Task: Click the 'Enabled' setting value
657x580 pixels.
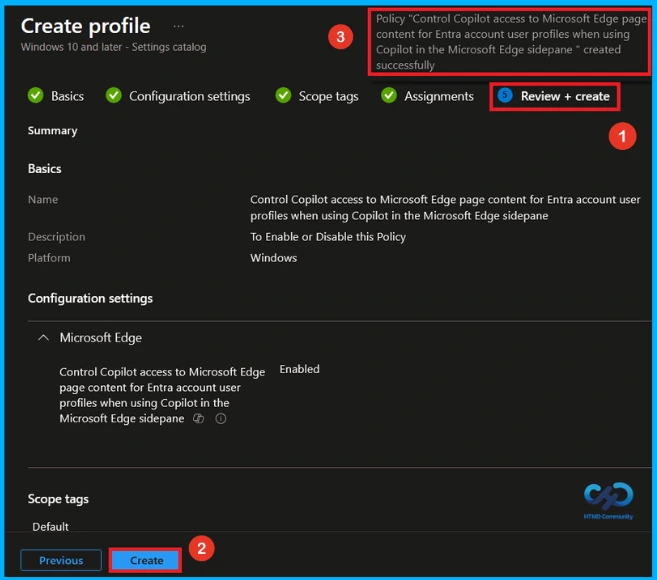Action: click(x=300, y=369)
